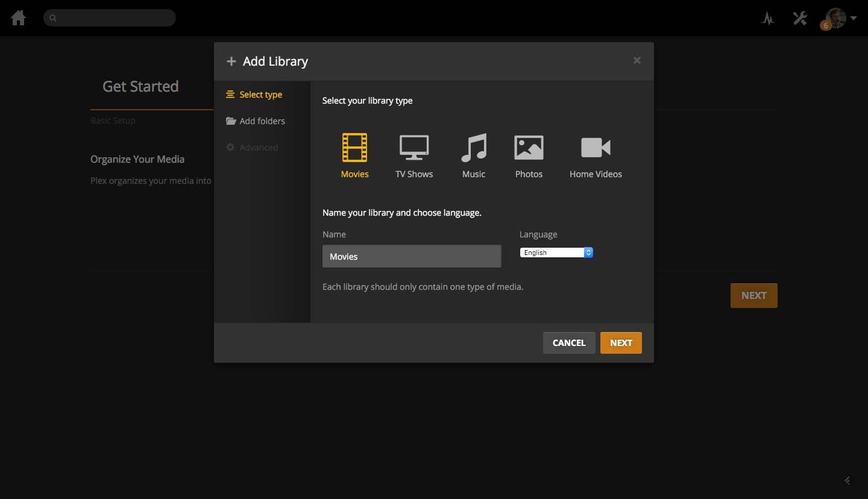Viewport: 868px width, 499px height.
Task: Open the user avatar account menu
Action: point(836,18)
